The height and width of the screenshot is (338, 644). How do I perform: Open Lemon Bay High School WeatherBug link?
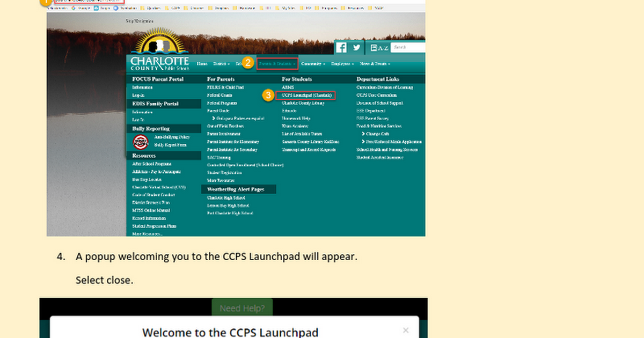click(228, 205)
